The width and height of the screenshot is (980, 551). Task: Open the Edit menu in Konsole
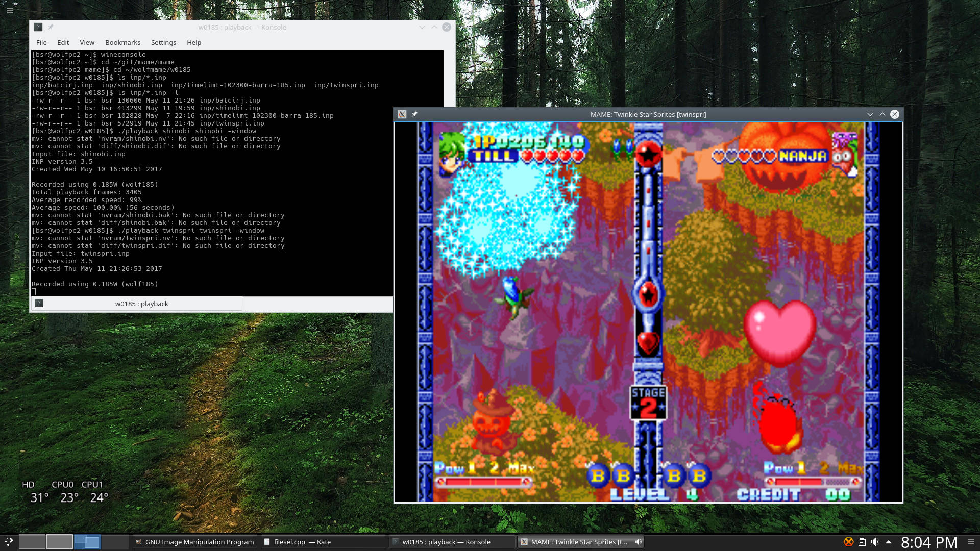(x=63, y=42)
